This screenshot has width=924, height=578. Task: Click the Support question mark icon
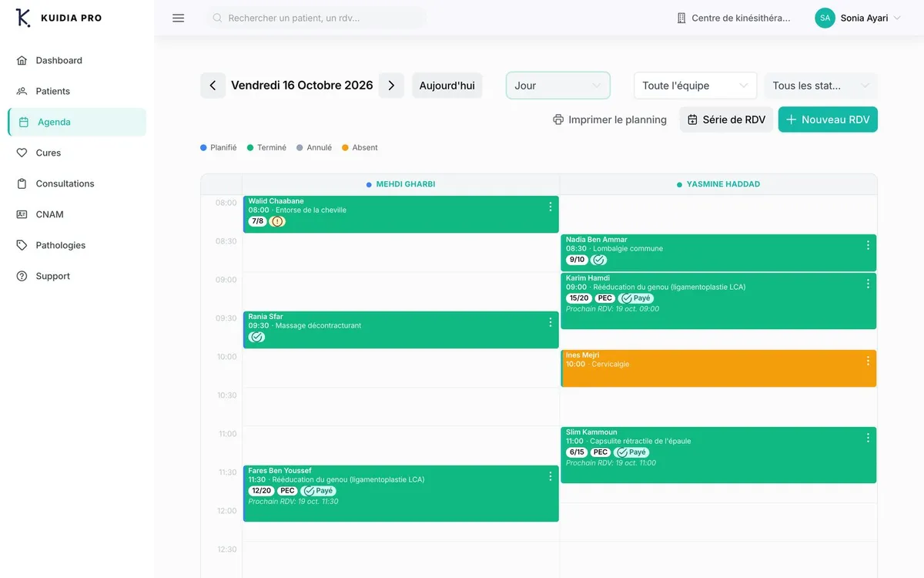22,276
